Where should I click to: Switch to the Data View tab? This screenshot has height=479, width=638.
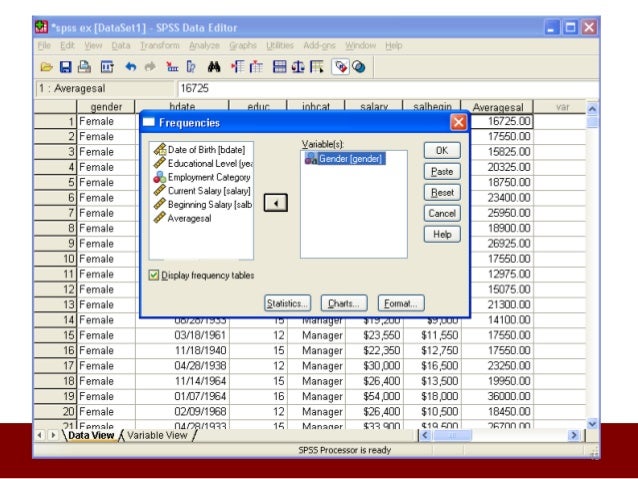[91, 435]
